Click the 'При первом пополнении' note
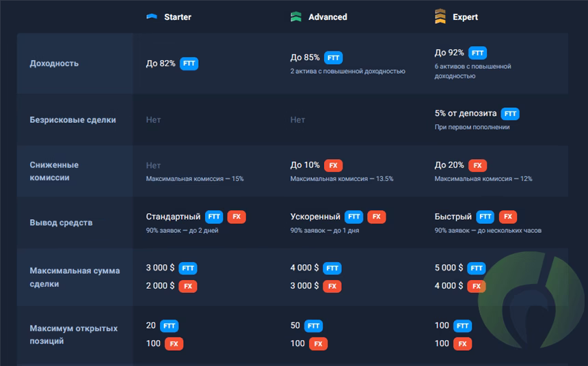The image size is (588, 366). pos(472,127)
